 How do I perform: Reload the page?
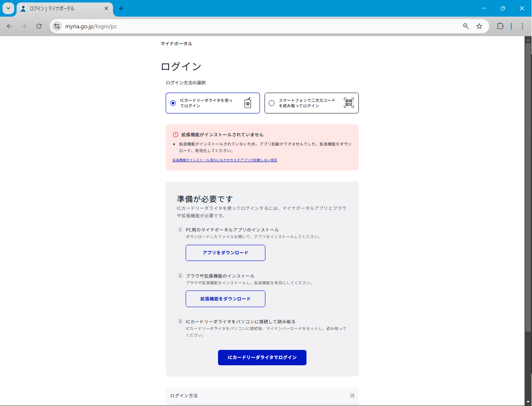pyautogui.click(x=39, y=26)
